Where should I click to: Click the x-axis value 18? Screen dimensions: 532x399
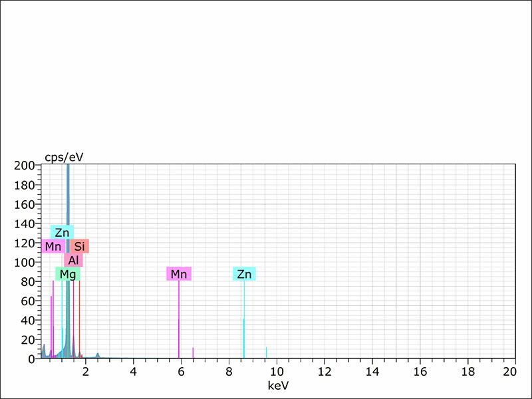point(468,372)
